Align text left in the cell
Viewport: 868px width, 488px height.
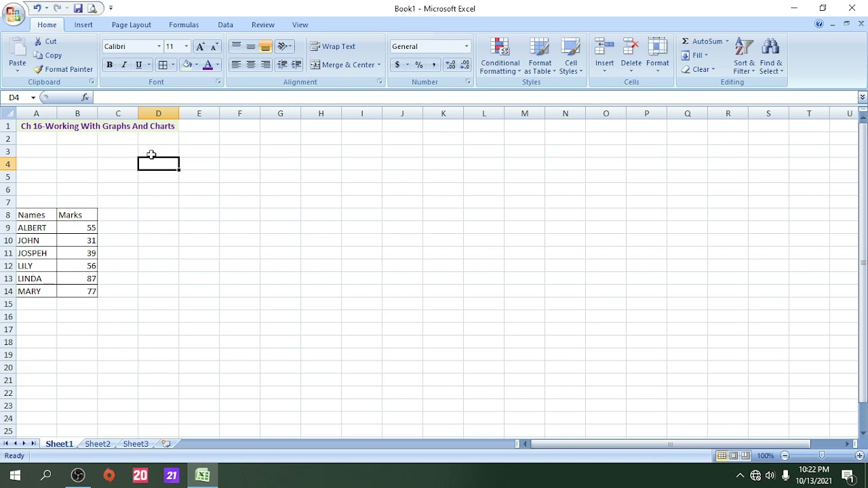(x=236, y=64)
